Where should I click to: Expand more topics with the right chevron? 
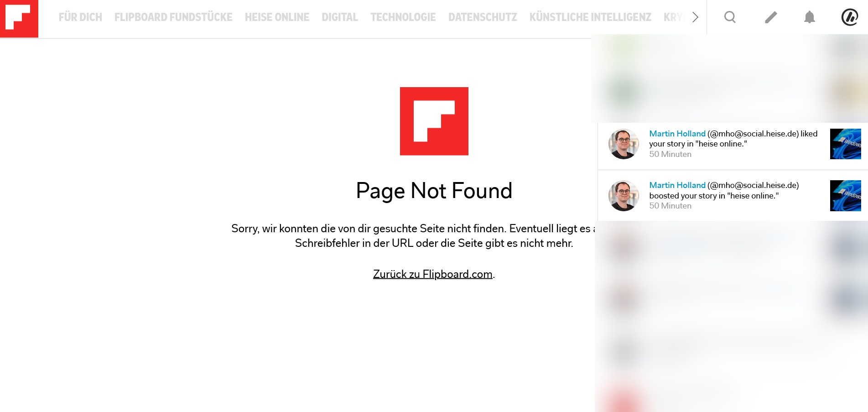695,17
